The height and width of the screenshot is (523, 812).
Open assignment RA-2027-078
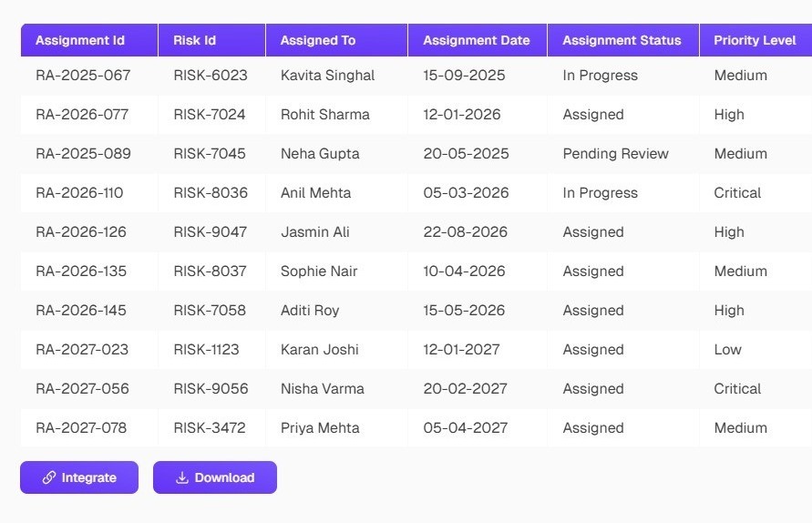(81, 428)
